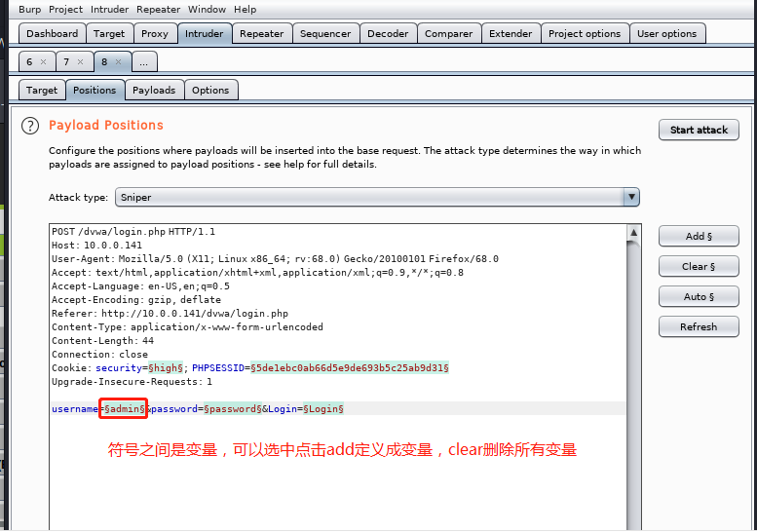Click the 'Payload Positions' heading
The image size is (757, 532).
click(106, 125)
